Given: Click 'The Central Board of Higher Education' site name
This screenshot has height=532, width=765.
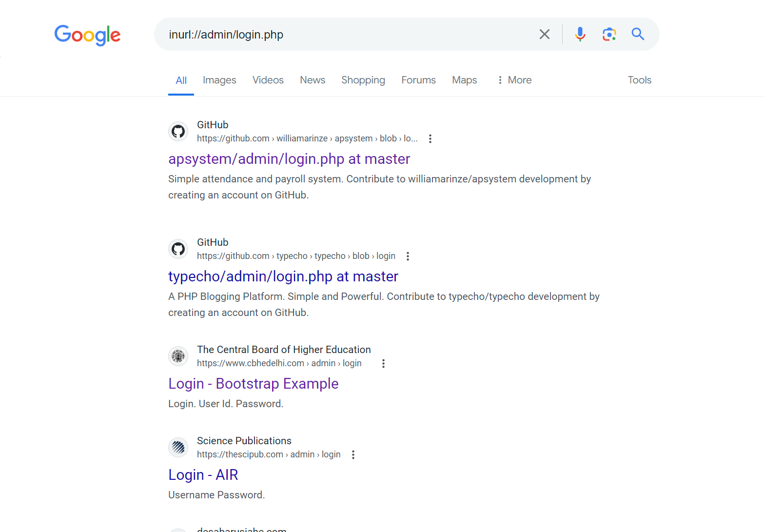Looking at the screenshot, I should [x=284, y=350].
